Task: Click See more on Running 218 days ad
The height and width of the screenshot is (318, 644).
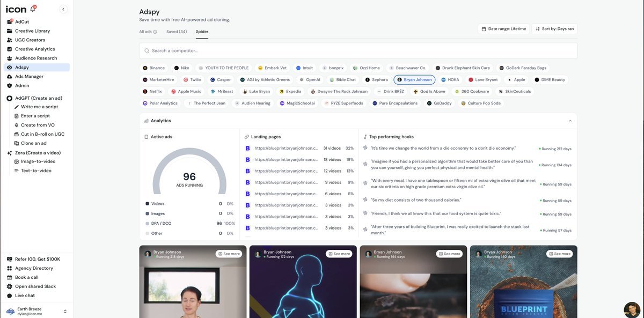Action: pyautogui.click(x=228, y=254)
